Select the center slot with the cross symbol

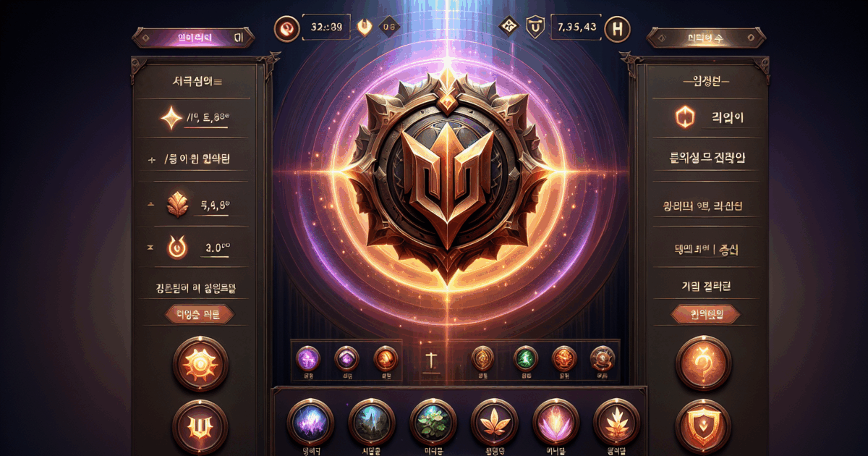pyautogui.click(x=431, y=358)
